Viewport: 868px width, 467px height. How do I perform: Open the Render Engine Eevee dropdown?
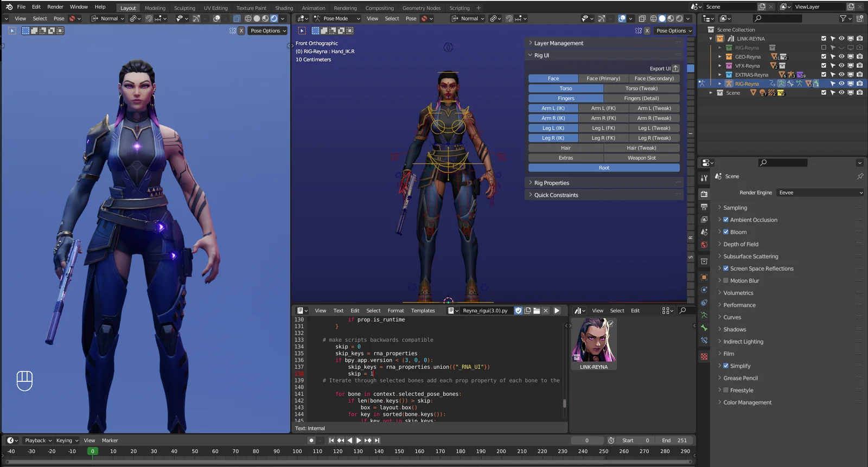[820, 193]
